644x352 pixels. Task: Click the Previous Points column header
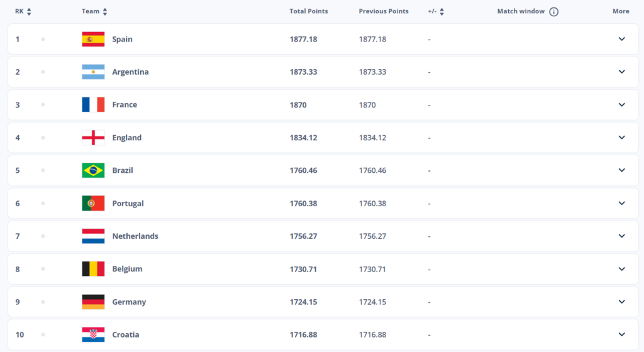tap(383, 11)
